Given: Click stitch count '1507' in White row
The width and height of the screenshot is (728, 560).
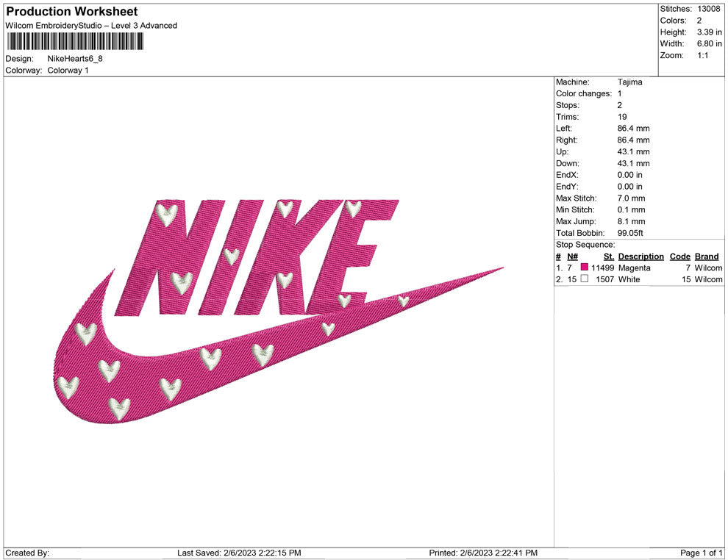Looking at the screenshot, I should (x=605, y=279).
